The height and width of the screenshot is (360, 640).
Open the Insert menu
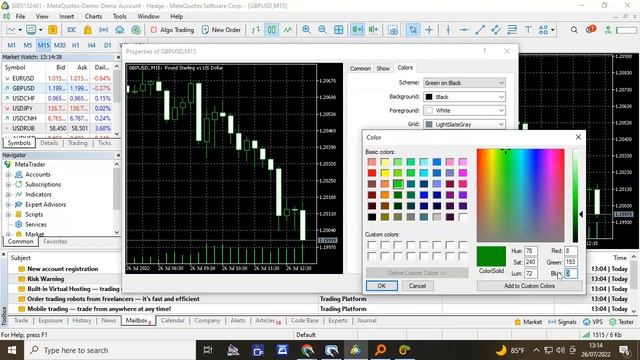[x=67, y=16]
